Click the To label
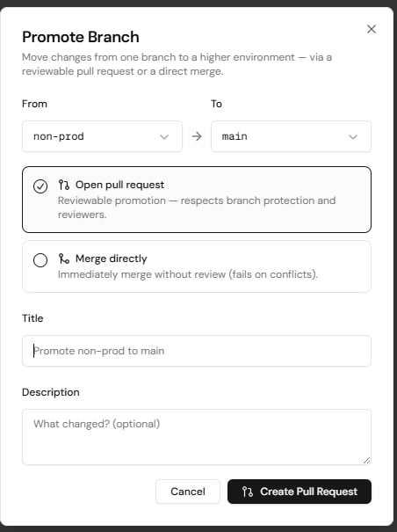 (216, 104)
